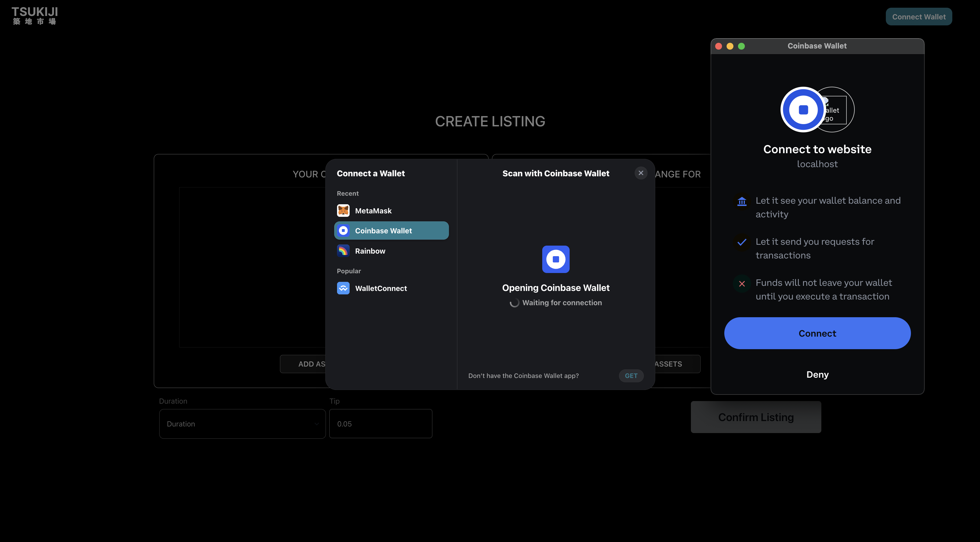Click the Recent section label
The image size is (980, 542).
347,193
